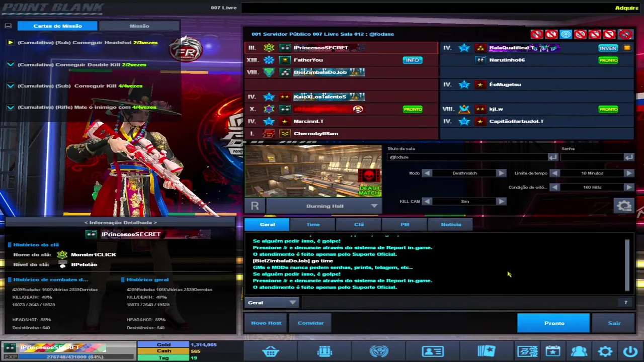Click the Sair leave button
This screenshot has height=362, width=644.
pyautogui.click(x=614, y=323)
